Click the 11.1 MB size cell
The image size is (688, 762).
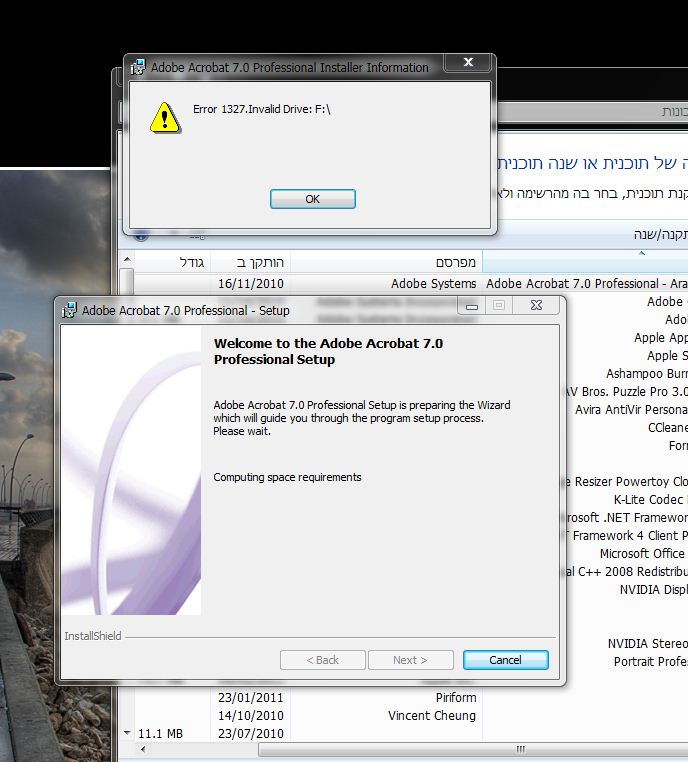click(160, 733)
